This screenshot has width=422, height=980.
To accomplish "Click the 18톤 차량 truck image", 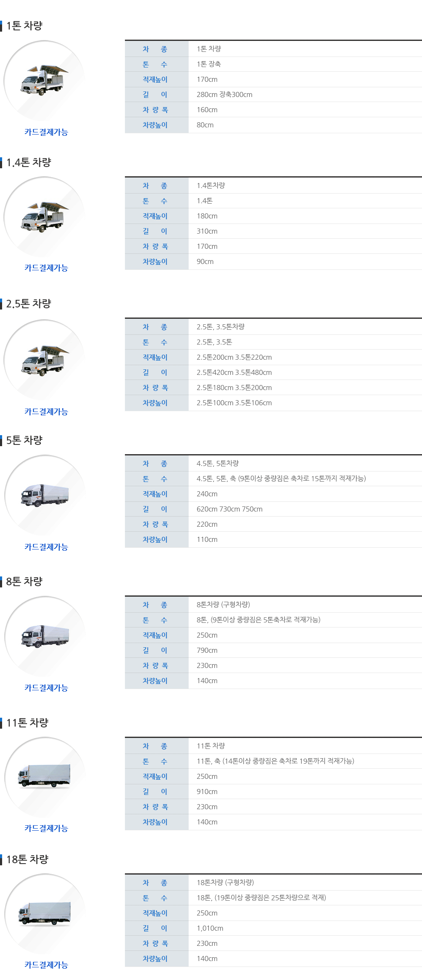I will (44, 914).
